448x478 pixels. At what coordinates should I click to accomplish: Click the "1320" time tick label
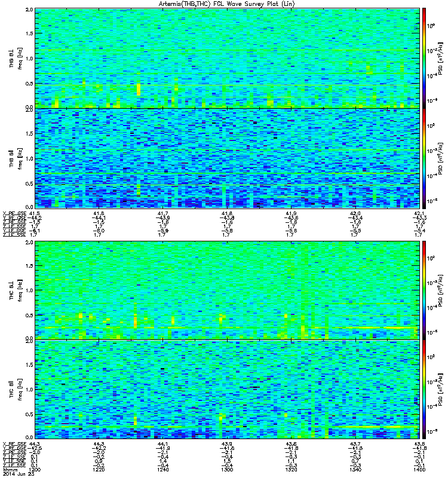(x=291, y=470)
